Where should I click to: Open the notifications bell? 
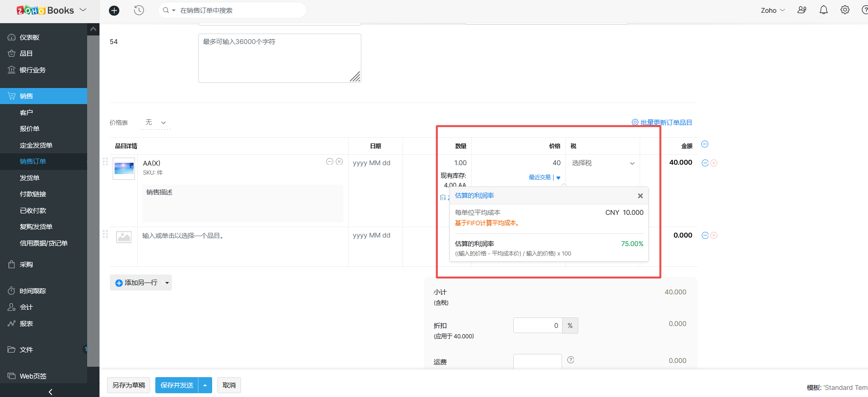(823, 10)
